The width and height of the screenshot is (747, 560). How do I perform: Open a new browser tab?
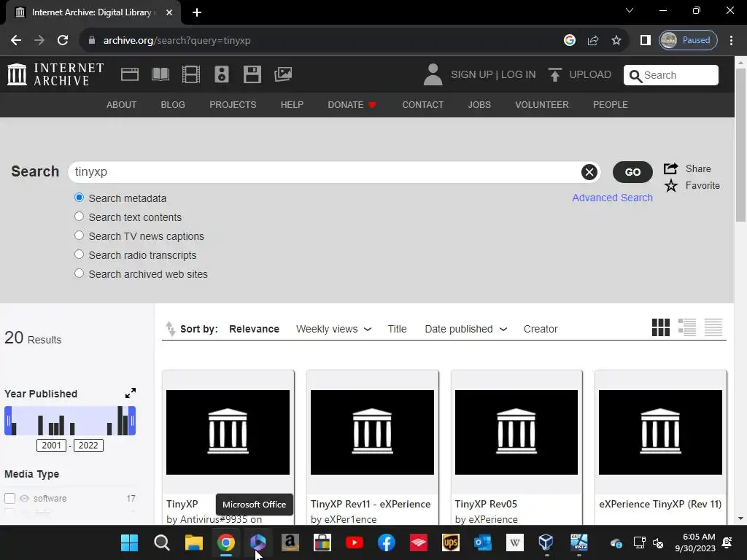pos(197,12)
